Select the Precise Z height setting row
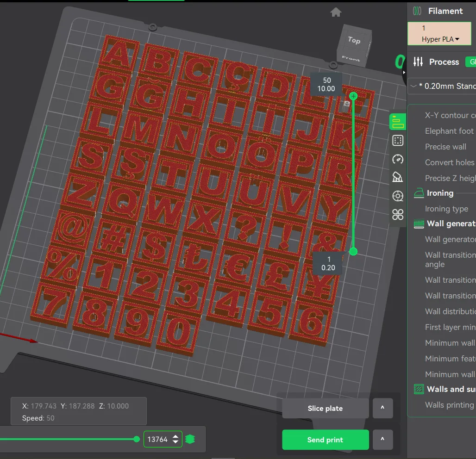This screenshot has height=459, width=476. click(451, 179)
